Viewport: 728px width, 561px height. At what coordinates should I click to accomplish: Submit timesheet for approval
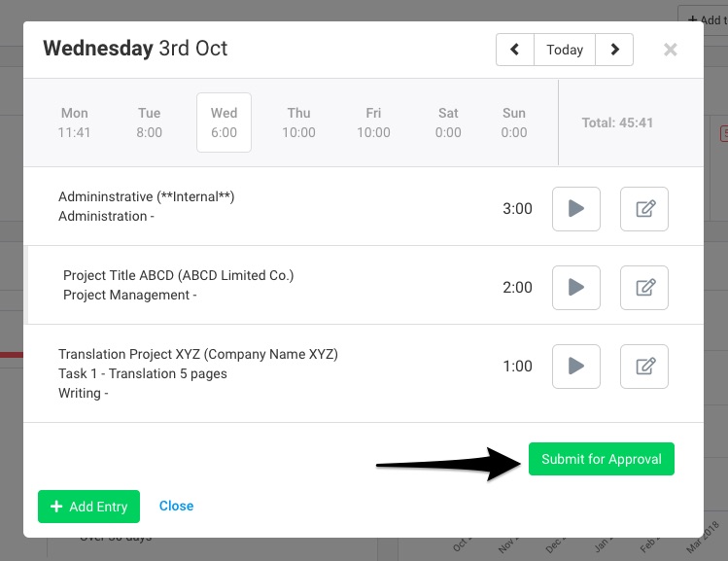click(x=602, y=459)
